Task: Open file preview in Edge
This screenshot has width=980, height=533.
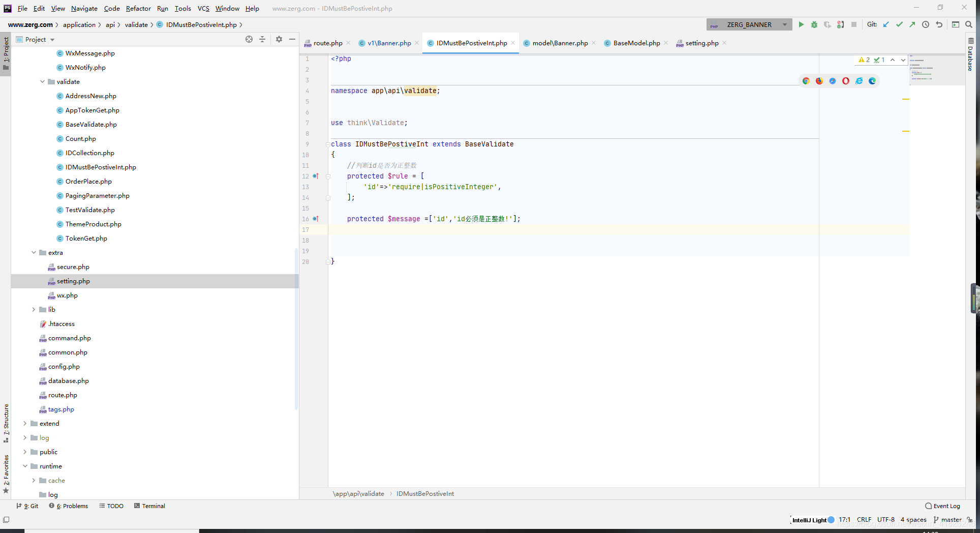Action: point(872,81)
